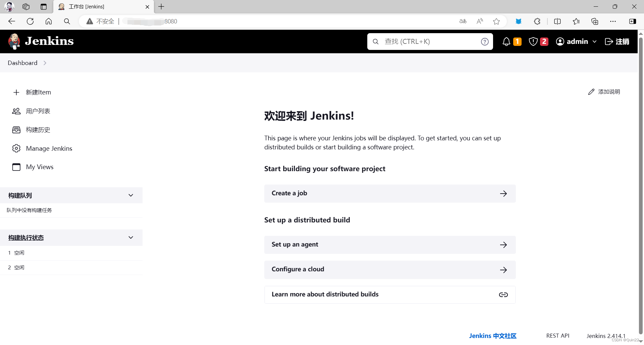The image size is (644, 345).
Task: Add page to favorites star icon
Action: tap(496, 21)
